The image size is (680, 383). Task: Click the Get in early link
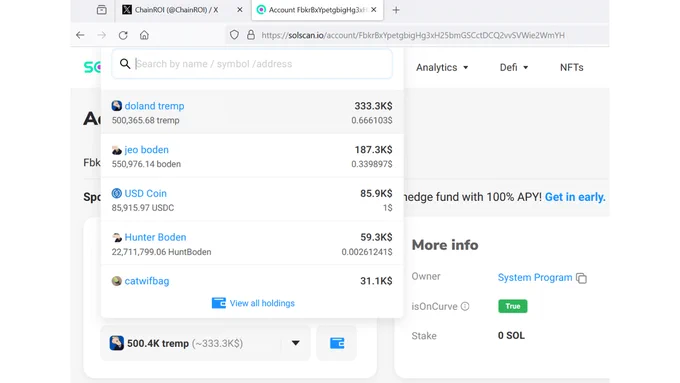click(575, 197)
